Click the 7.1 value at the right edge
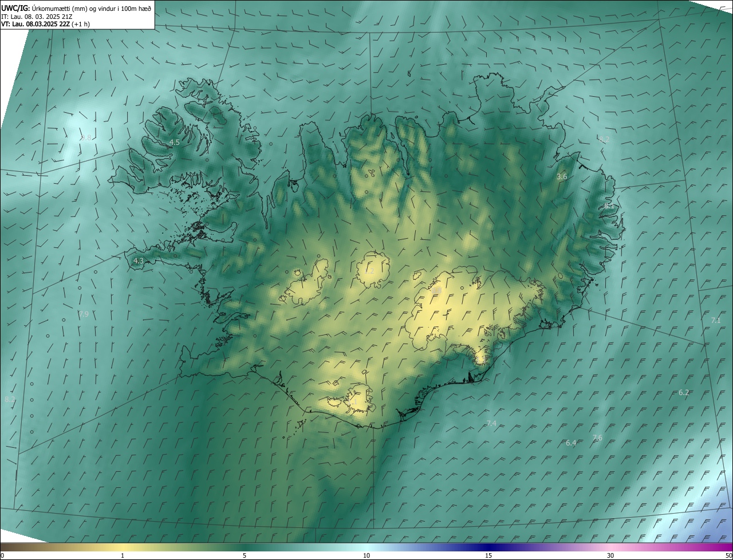Viewport: 733px width, 560px height. click(716, 321)
